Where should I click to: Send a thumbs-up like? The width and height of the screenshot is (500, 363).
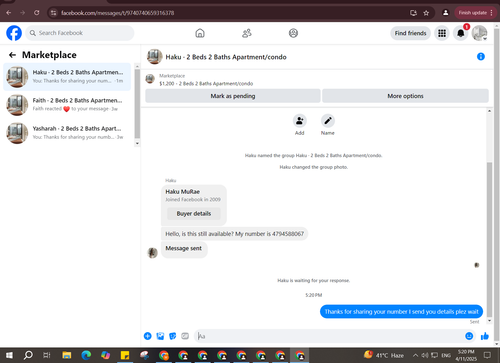(x=485, y=336)
